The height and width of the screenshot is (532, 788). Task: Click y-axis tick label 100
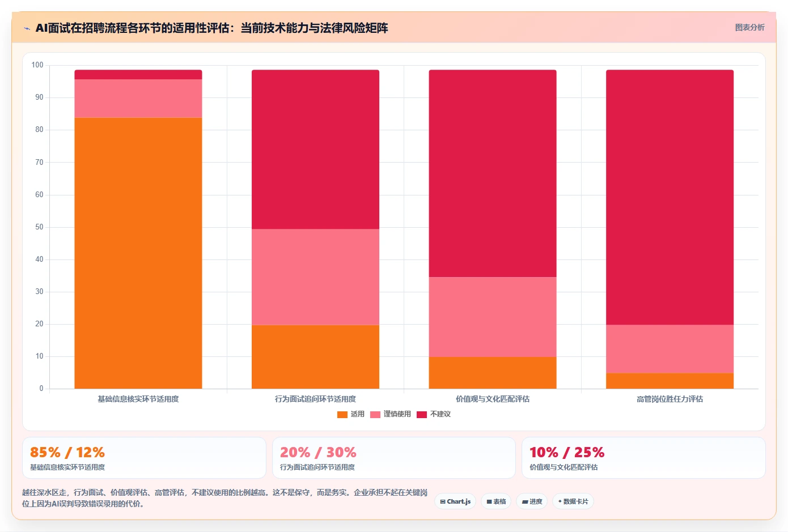tap(37, 65)
